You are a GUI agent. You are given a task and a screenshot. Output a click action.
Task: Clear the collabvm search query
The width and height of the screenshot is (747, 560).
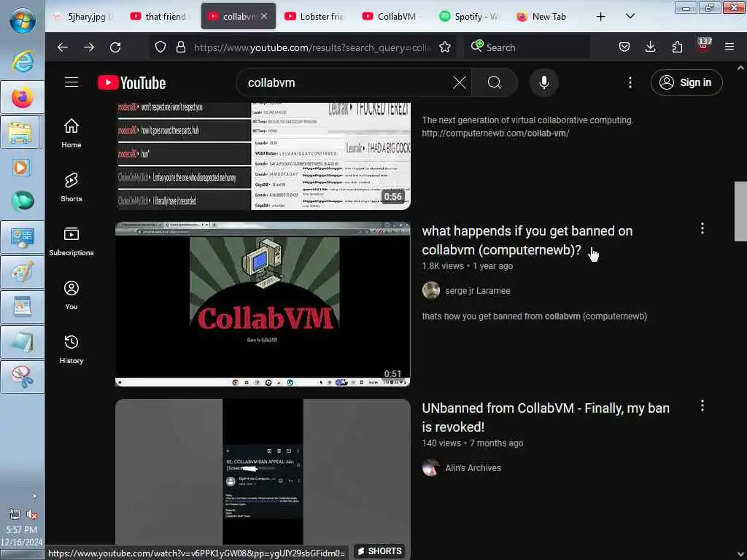(460, 83)
